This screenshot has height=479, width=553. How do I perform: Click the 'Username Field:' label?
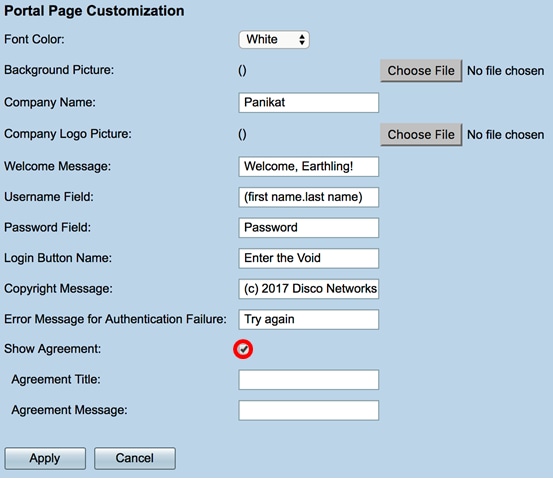[x=49, y=197]
